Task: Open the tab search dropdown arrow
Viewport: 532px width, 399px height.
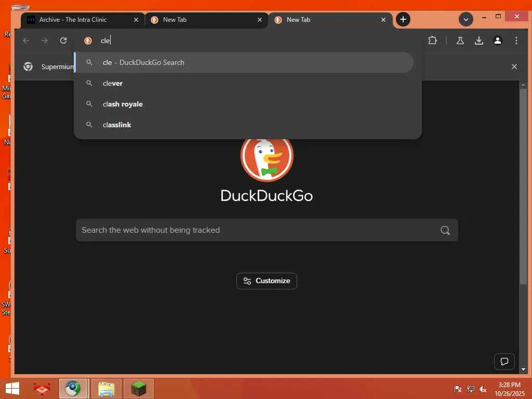Action: [466, 19]
